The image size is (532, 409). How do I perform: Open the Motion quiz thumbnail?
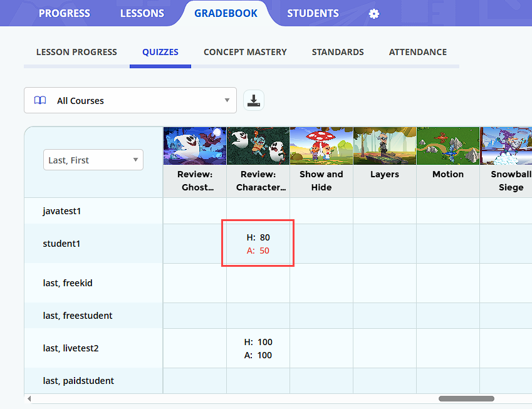448,146
